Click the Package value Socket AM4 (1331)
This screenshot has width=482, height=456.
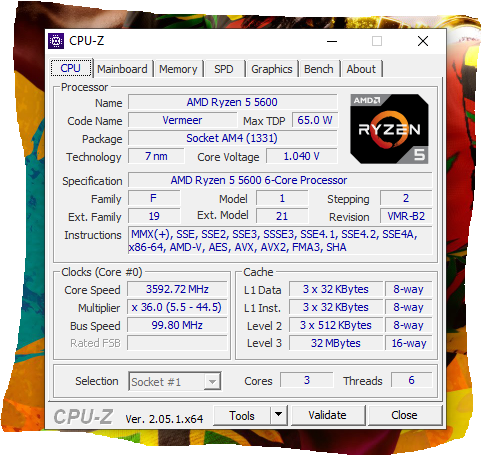coord(232,138)
